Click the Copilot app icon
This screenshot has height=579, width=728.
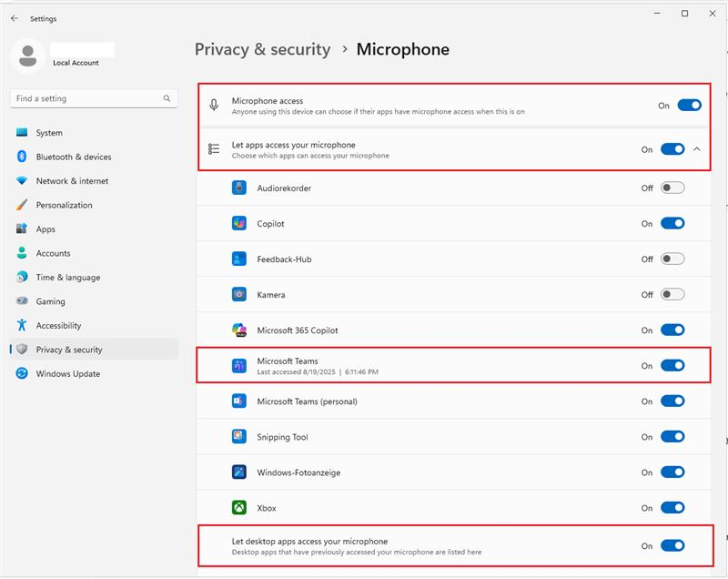click(x=239, y=223)
